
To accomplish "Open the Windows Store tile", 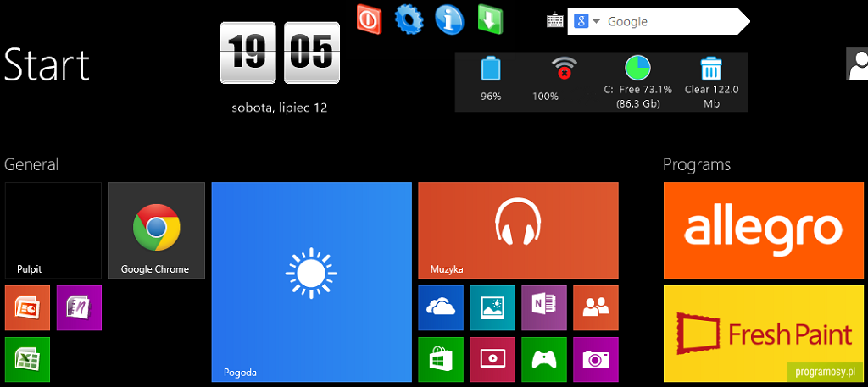I will 441,359.
